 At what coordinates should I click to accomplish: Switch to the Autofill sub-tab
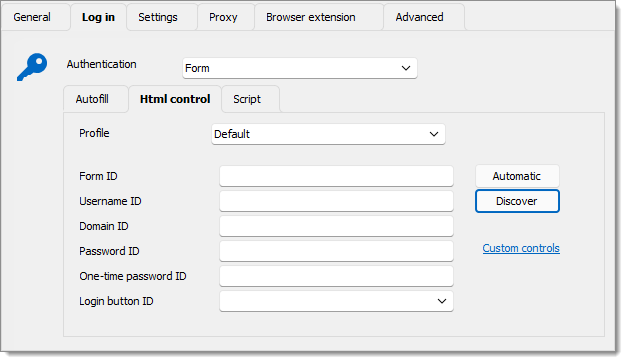click(92, 99)
